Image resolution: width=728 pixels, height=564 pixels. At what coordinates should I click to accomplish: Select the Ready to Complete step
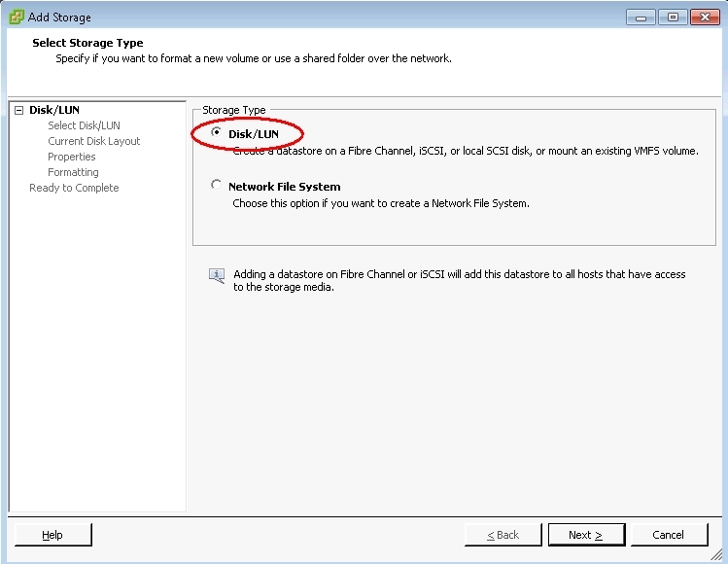(x=74, y=188)
